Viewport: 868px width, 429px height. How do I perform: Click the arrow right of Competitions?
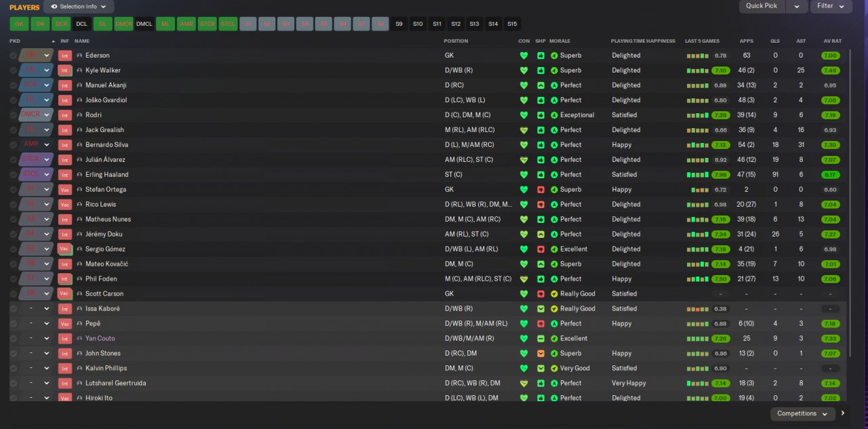pyautogui.click(x=844, y=413)
